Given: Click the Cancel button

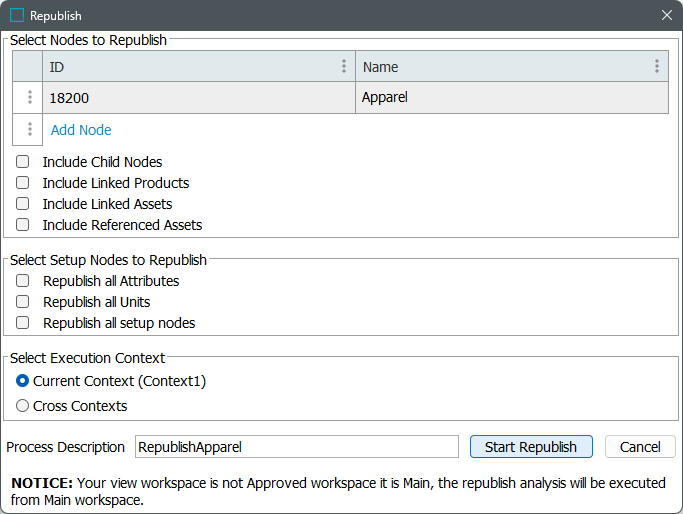Looking at the screenshot, I should (640, 447).
